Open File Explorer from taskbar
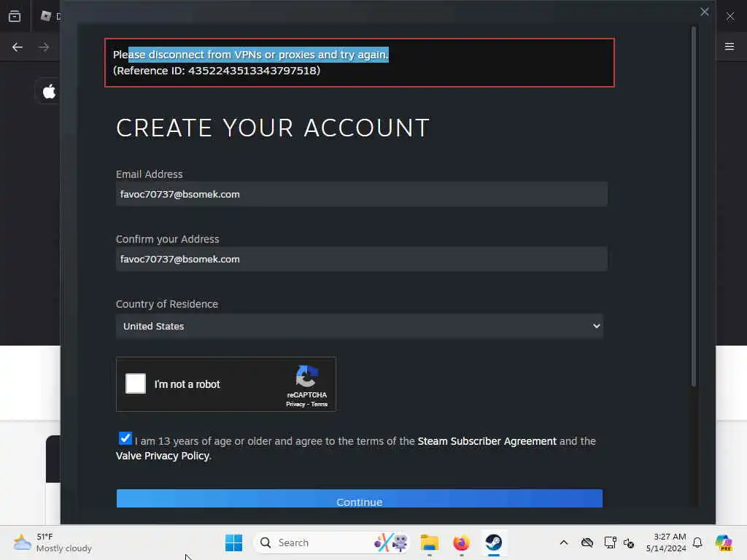The width and height of the screenshot is (747, 560). (429, 542)
